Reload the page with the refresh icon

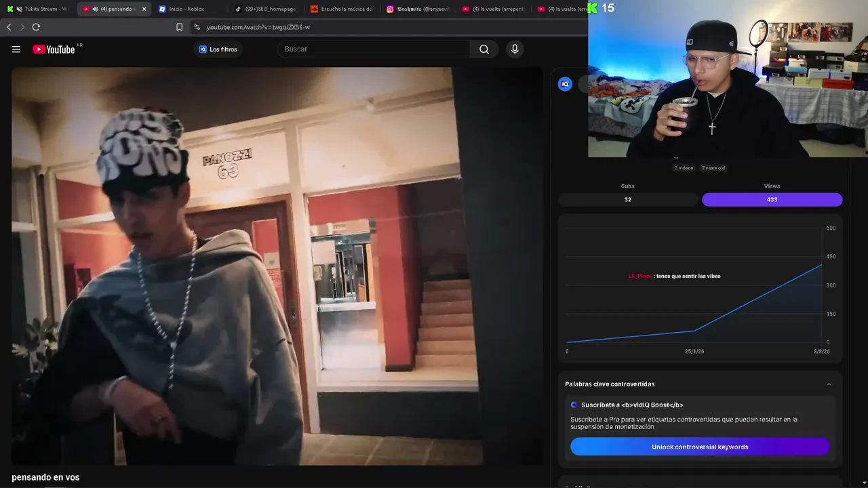click(36, 27)
